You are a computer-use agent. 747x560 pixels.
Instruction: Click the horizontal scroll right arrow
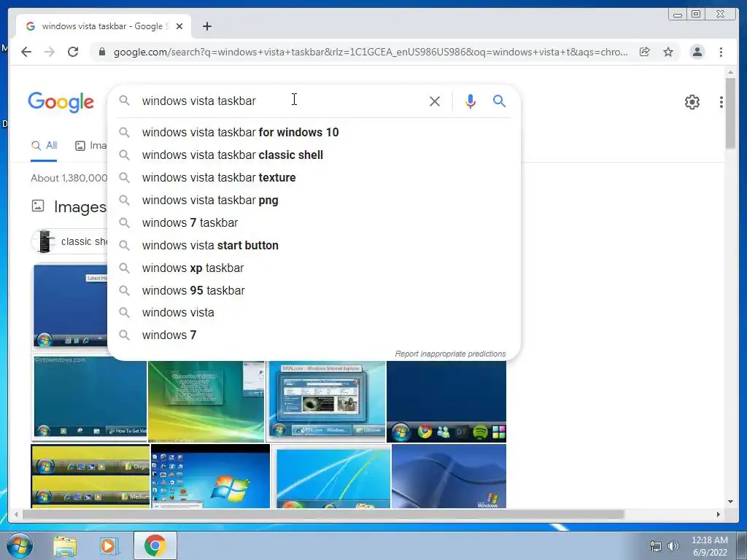(x=719, y=514)
